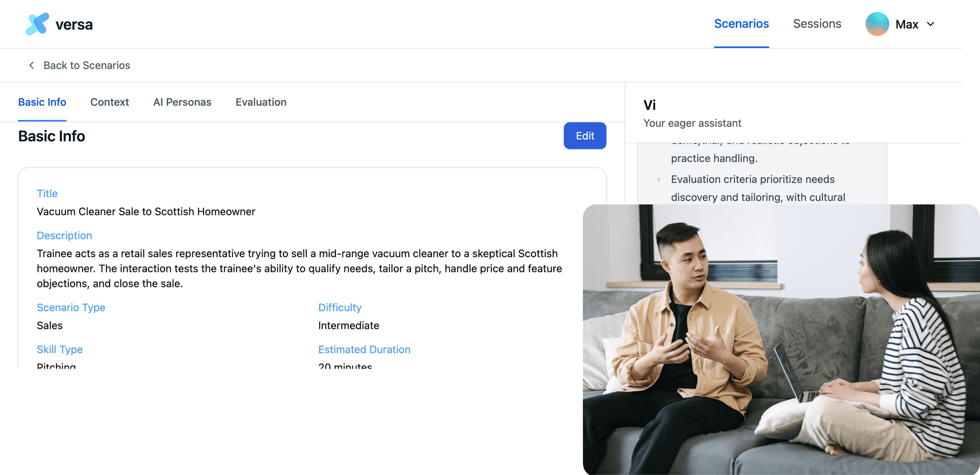Switch to the Context tab
Screen dimensions: 980x475
[x=110, y=102]
